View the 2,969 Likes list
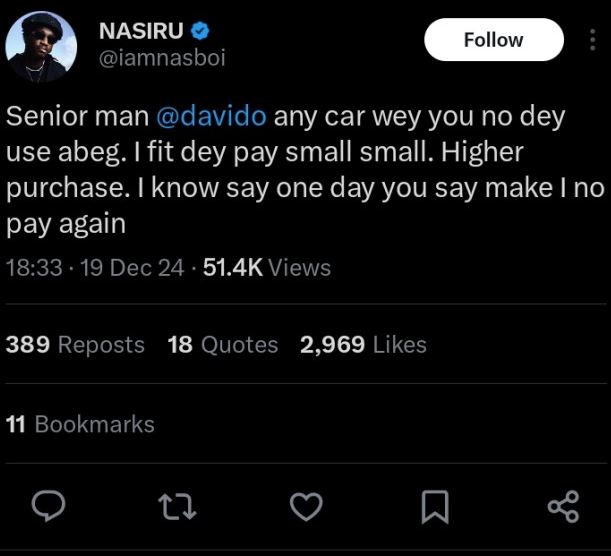The width and height of the screenshot is (611, 556). 363,345
